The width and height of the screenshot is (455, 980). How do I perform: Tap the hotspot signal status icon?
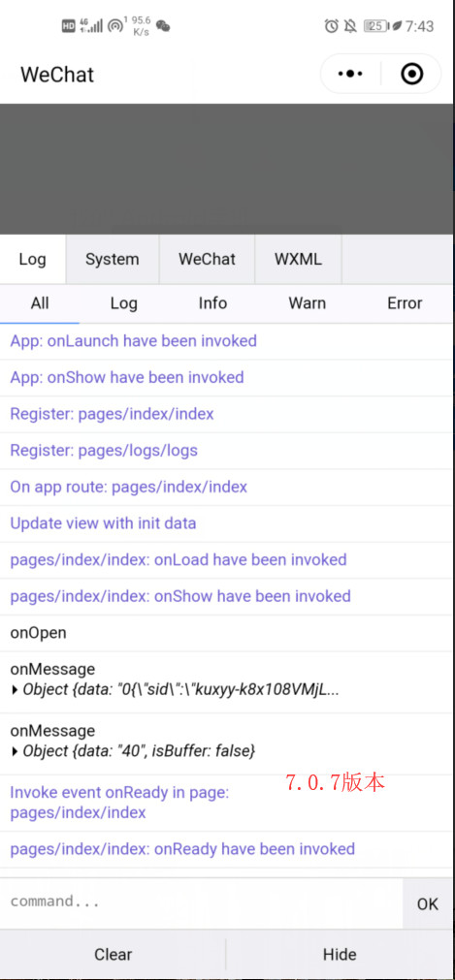[x=115, y=25]
